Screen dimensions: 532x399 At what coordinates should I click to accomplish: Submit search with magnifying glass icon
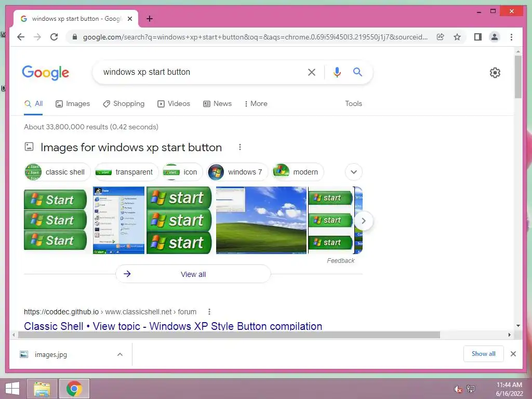(357, 72)
